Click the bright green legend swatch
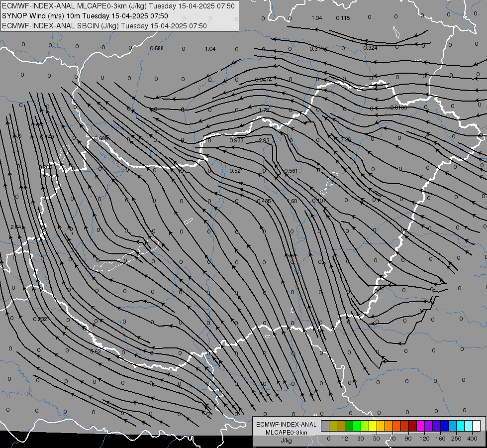The width and height of the screenshot is (487, 448). click(x=357, y=426)
